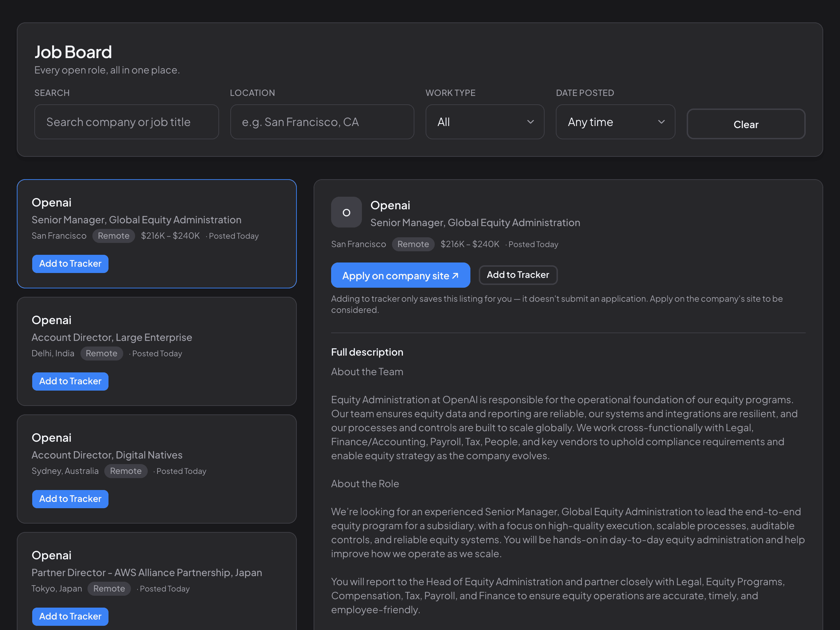Viewport: 840px width, 630px height.
Task: Open the Work Type dropdown
Action: click(484, 122)
